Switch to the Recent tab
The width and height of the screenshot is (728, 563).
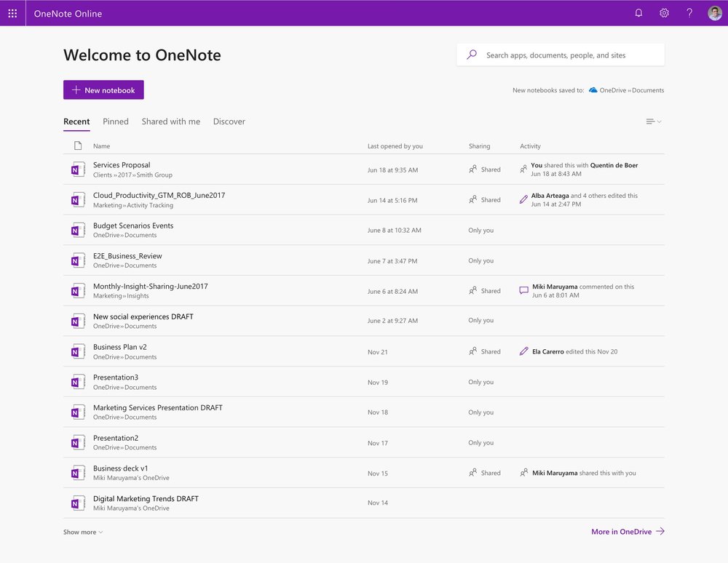tap(76, 121)
